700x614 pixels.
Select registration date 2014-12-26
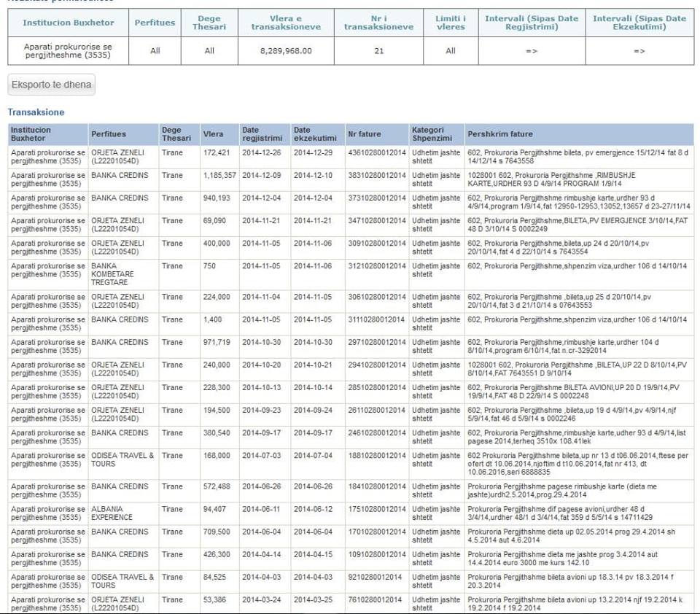[262, 152]
